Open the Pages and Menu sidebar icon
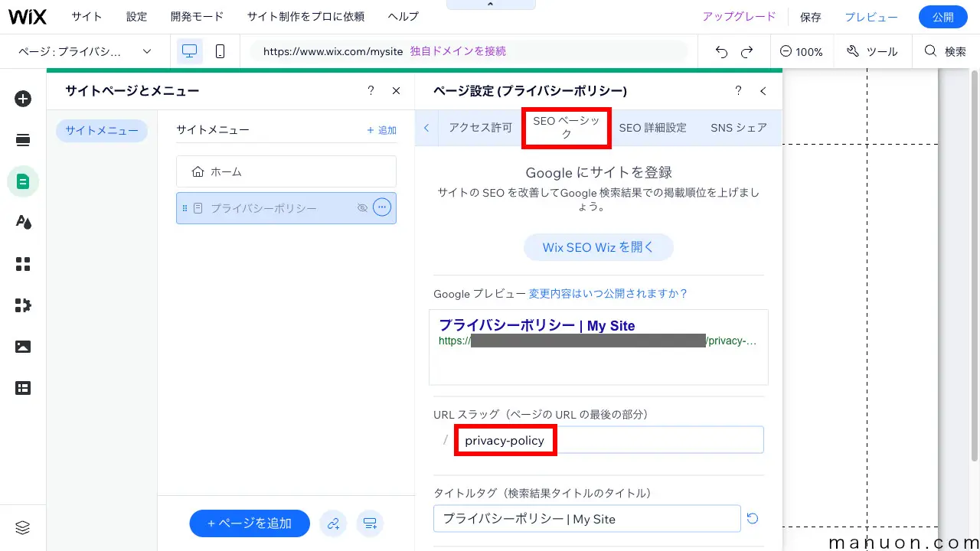The height and width of the screenshot is (551, 980). click(x=23, y=181)
